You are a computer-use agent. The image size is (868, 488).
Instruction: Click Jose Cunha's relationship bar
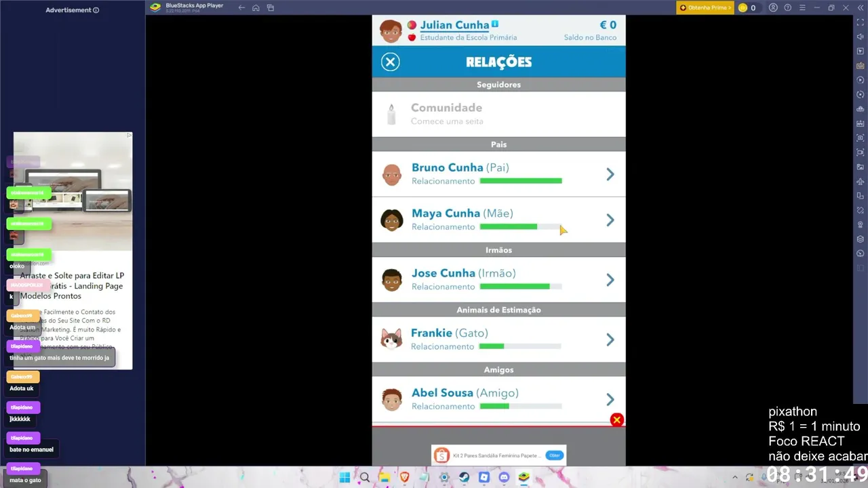coord(521,287)
